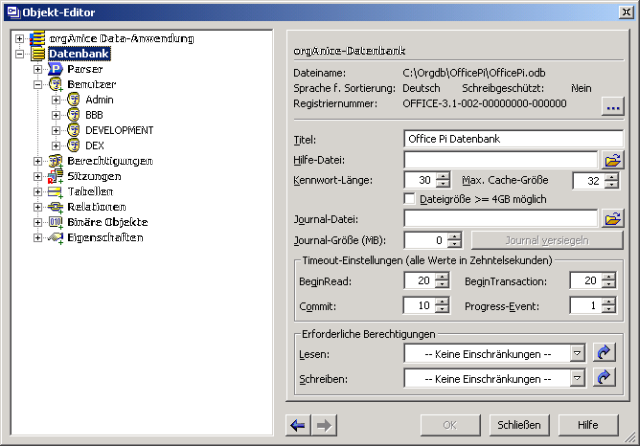Screen dimensions: 640x446
Task: Select the Relationen tree label
Action: coord(97,207)
